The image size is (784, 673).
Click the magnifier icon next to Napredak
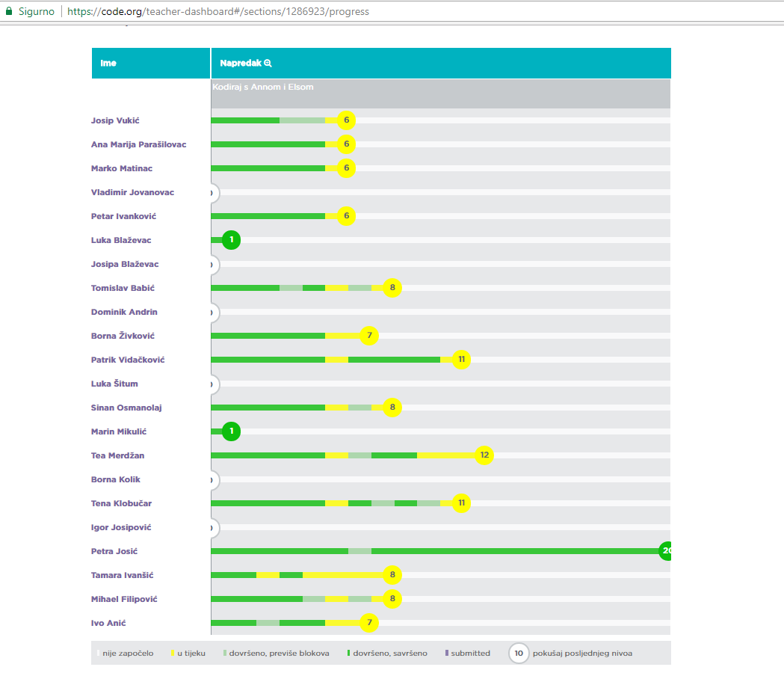(x=268, y=64)
